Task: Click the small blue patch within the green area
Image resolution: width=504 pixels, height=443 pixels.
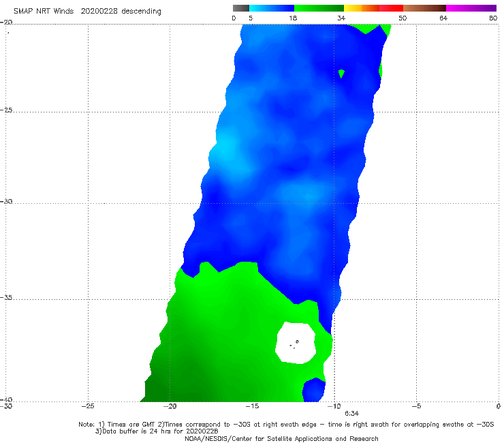Action: pos(314,391)
